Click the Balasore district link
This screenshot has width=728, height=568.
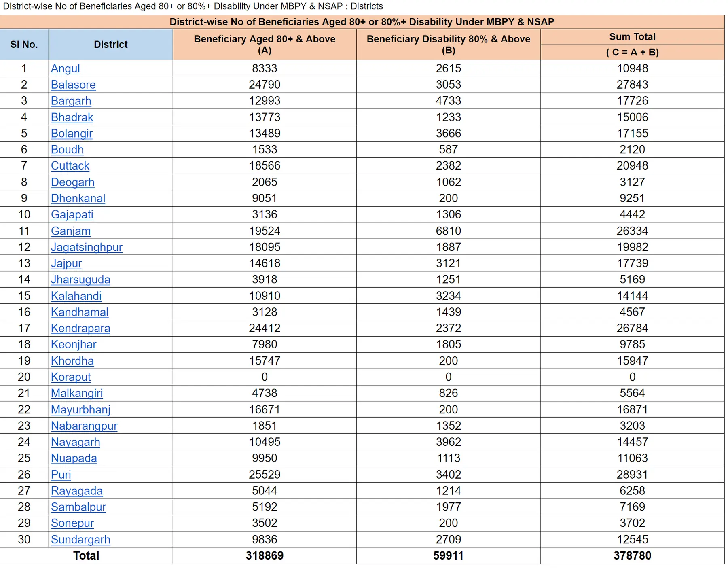click(73, 85)
